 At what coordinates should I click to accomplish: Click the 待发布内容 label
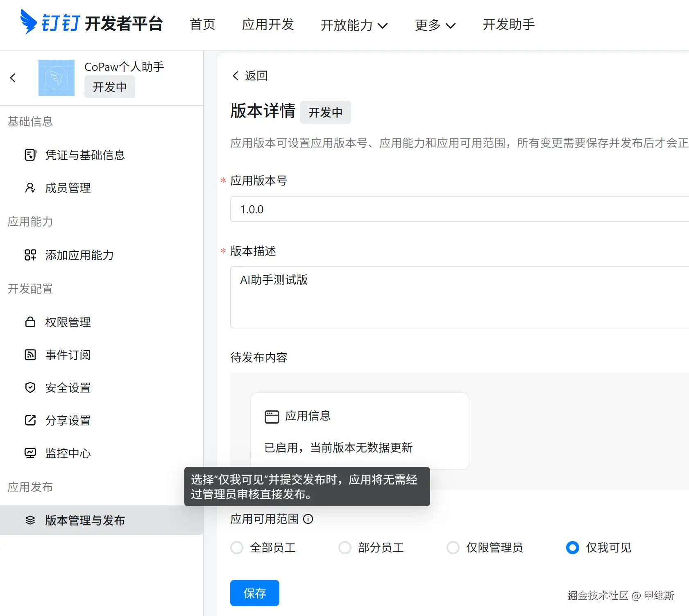tap(259, 358)
